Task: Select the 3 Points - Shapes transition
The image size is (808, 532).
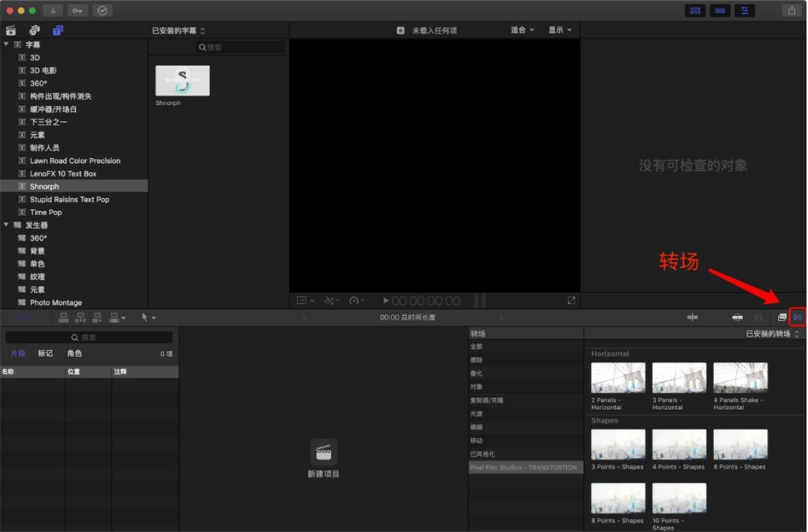Action: pyautogui.click(x=618, y=449)
